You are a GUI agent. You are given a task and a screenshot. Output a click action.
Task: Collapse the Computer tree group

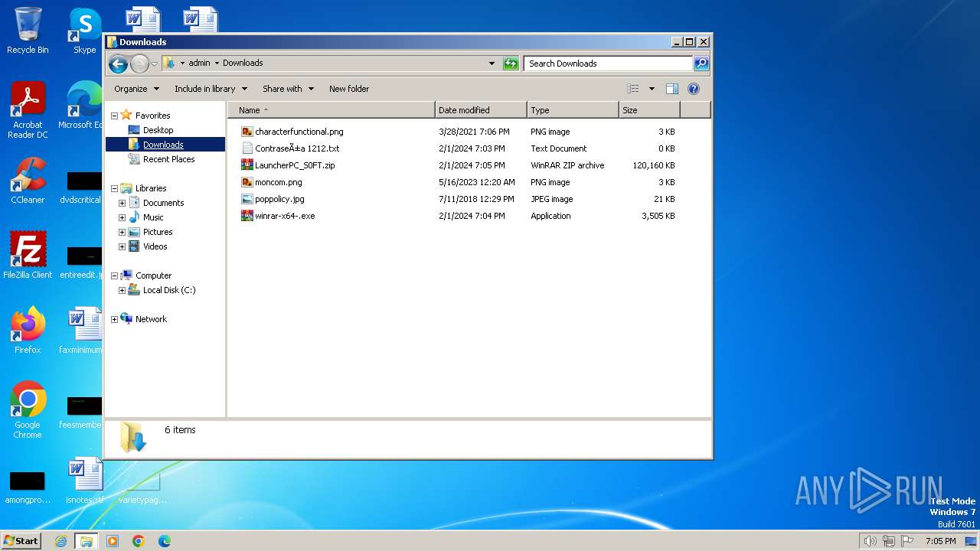pyautogui.click(x=115, y=276)
